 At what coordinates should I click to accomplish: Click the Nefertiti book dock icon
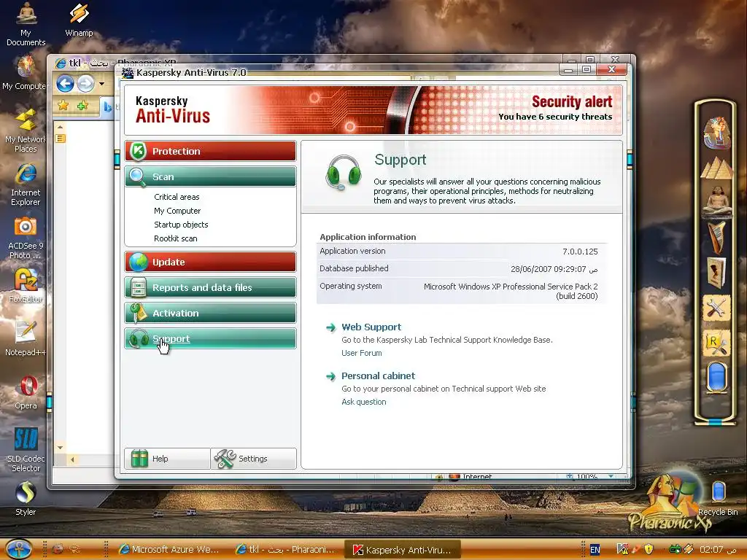coord(716,273)
